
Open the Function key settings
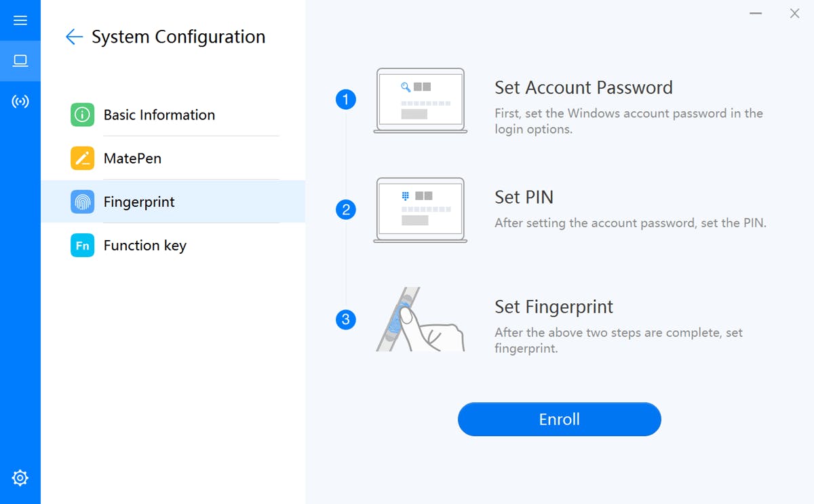point(144,246)
